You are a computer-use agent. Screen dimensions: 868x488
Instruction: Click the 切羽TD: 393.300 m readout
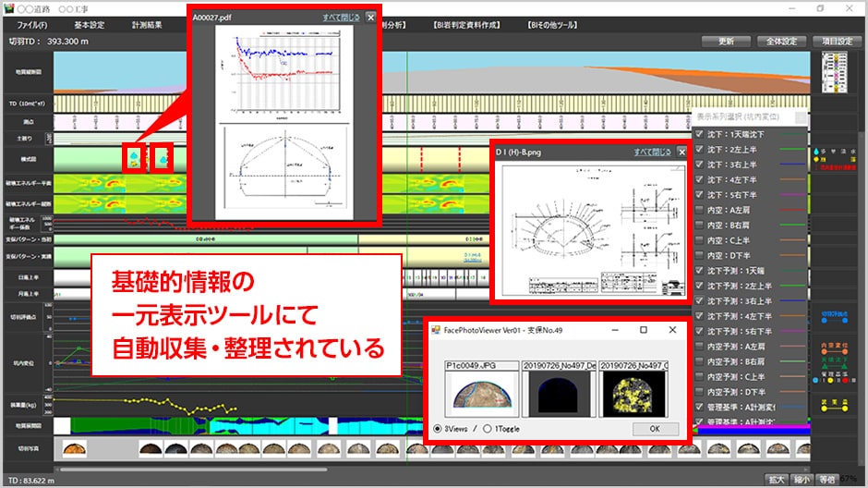coord(49,42)
